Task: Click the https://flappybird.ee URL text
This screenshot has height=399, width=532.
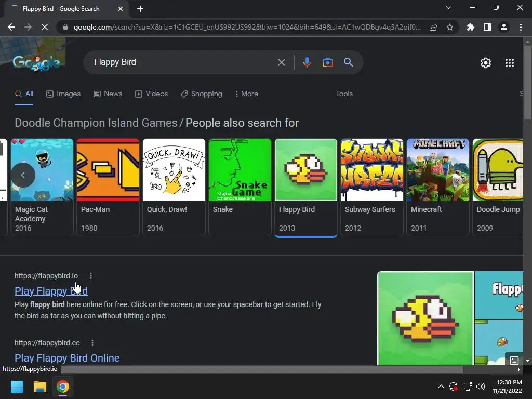Action: click(47, 343)
